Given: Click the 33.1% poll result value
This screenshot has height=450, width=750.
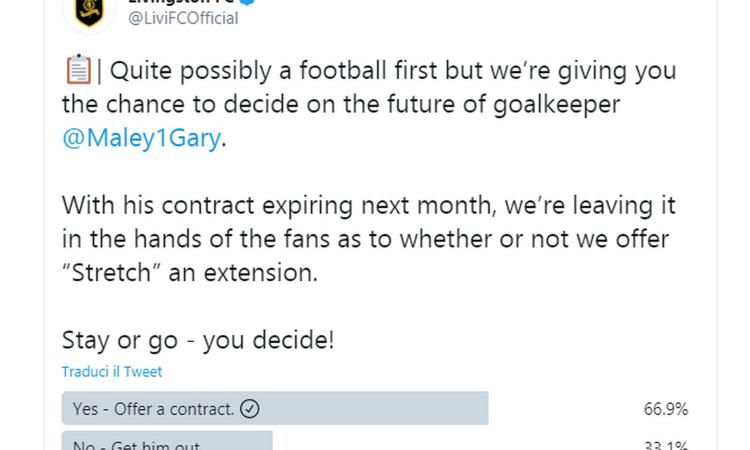Looking at the screenshot, I should point(666,445).
